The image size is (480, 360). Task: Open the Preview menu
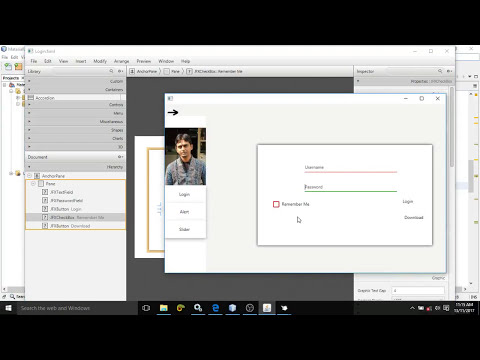click(x=144, y=61)
